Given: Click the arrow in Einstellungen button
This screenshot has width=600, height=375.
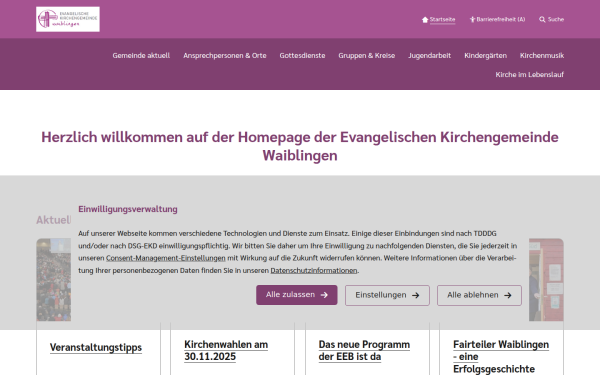Looking at the screenshot, I should 416,295.
